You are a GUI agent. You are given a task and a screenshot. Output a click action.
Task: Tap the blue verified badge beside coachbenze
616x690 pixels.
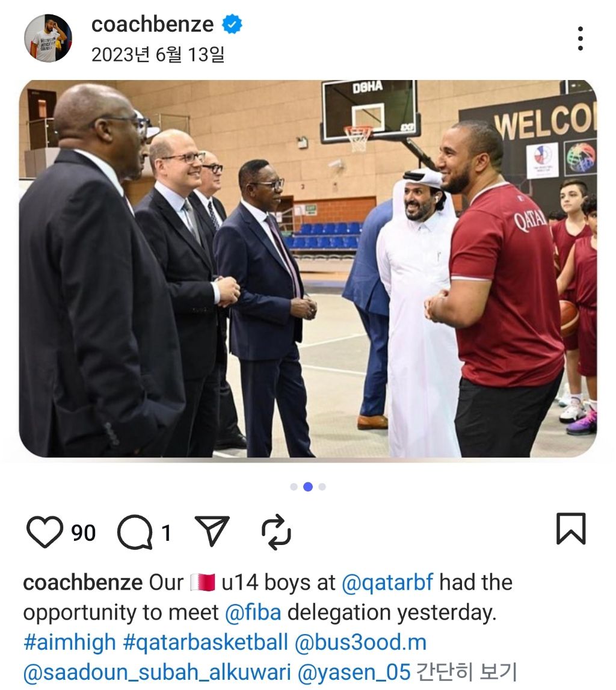(232, 24)
